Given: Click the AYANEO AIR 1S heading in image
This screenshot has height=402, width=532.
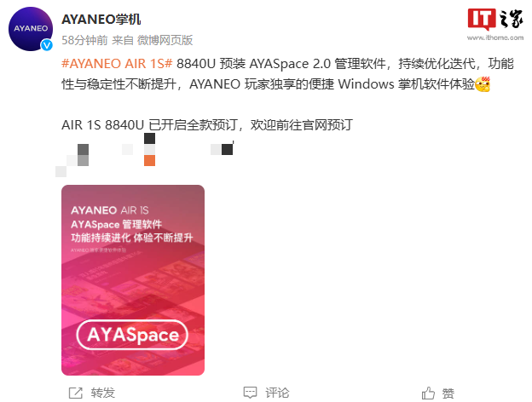Looking at the screenshot, I should [110, 210].
